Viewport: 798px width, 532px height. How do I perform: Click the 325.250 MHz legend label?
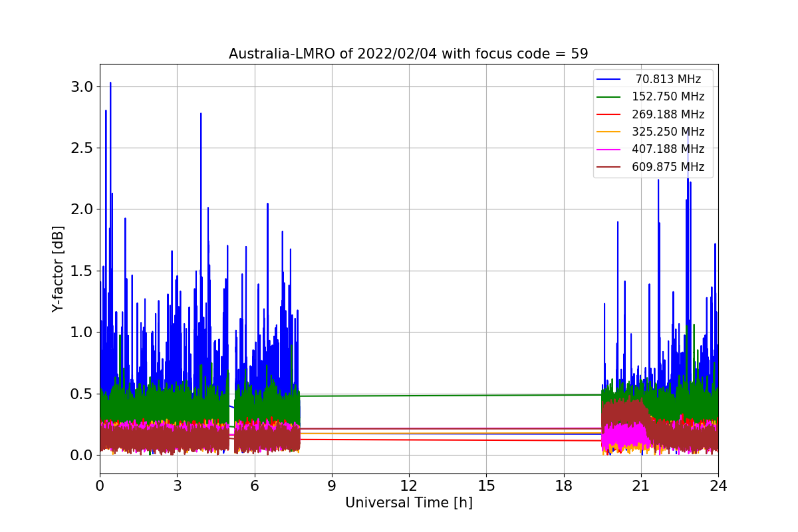[x=668, y=132]
